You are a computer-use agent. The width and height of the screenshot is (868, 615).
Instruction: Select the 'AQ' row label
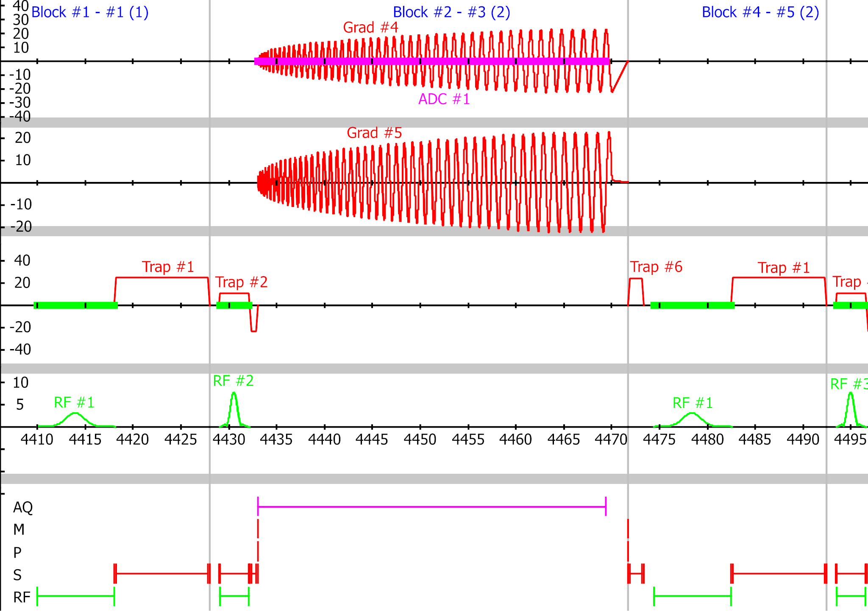(23, 507)
